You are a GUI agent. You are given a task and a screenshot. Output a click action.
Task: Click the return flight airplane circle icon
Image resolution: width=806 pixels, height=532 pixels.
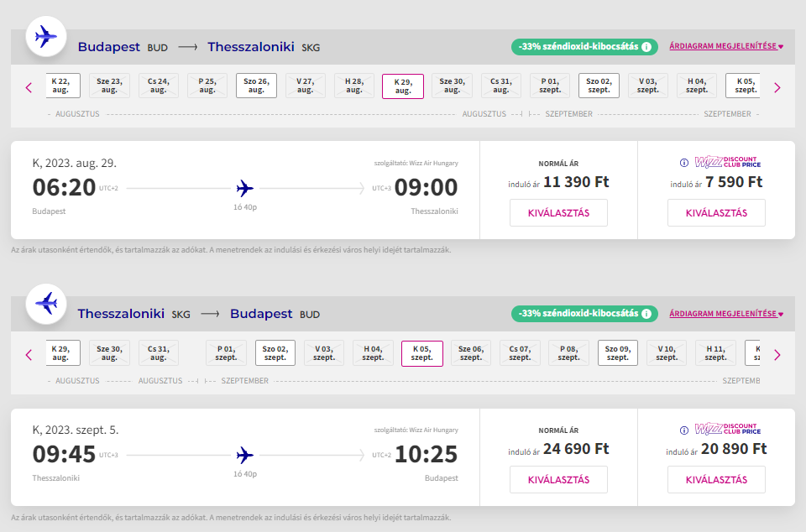[47, 304]
